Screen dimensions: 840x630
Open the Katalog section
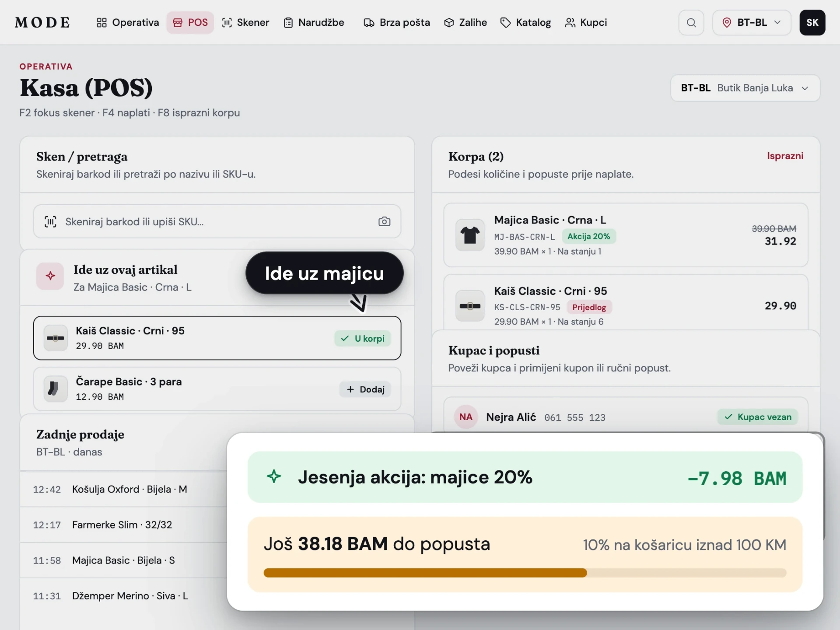tap(525, 22)
